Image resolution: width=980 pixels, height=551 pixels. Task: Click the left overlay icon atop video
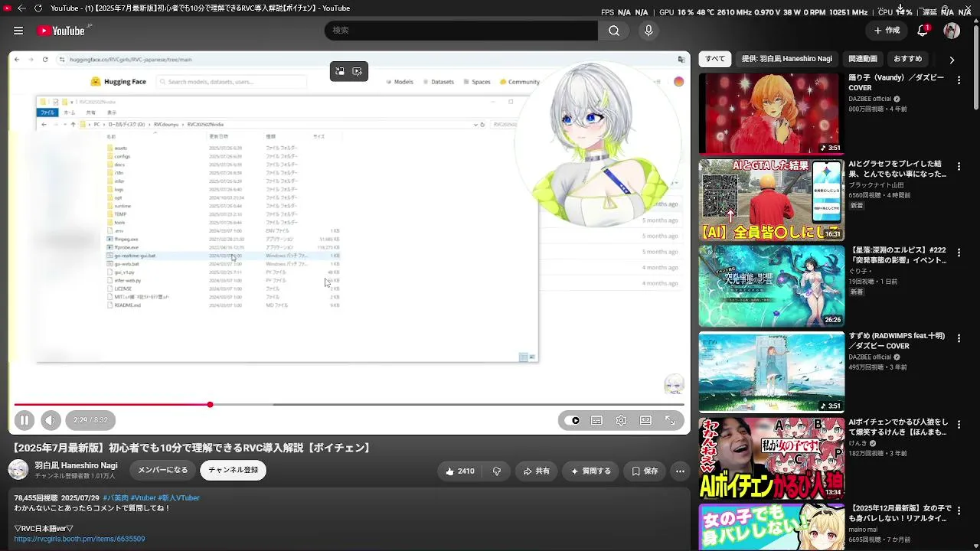(340, 71)
